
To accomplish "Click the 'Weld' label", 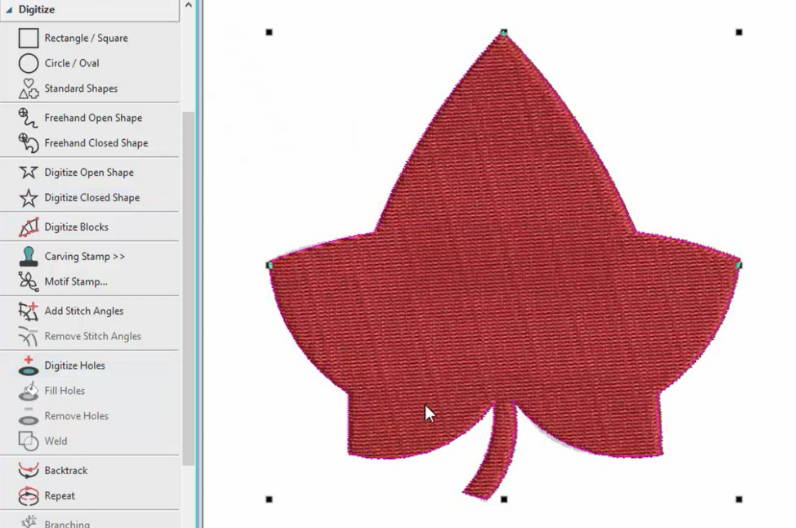I will point(56,441).
